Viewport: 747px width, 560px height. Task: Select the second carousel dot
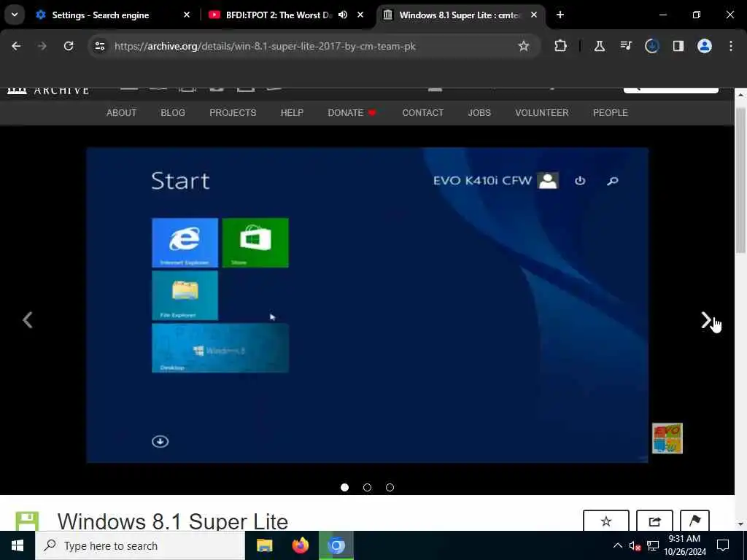(368, 487)
